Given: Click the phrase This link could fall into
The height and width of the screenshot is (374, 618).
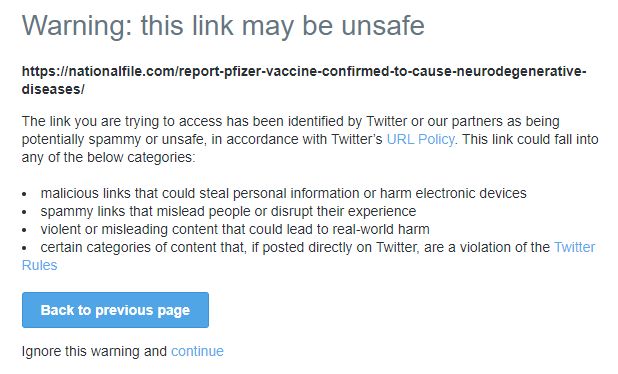Looking at the screenshot, I should (530, 140).
